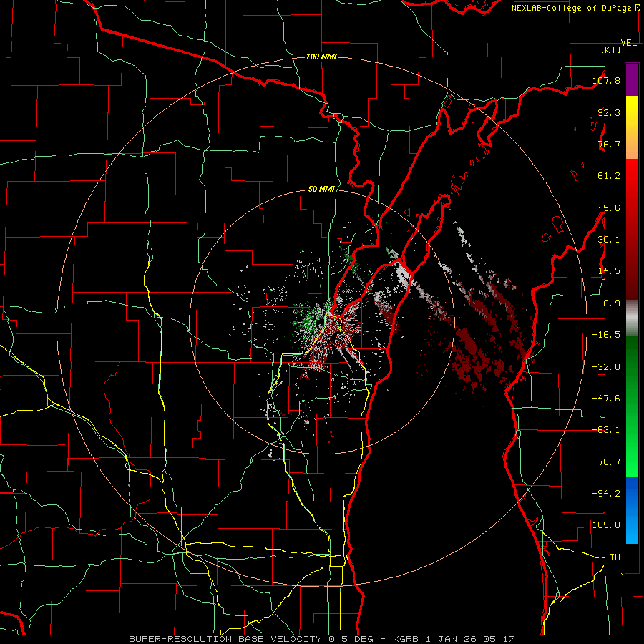Click the blue segment of the color bar
The height and width of the screenshot is (644, 644).
tap(632, 510)
